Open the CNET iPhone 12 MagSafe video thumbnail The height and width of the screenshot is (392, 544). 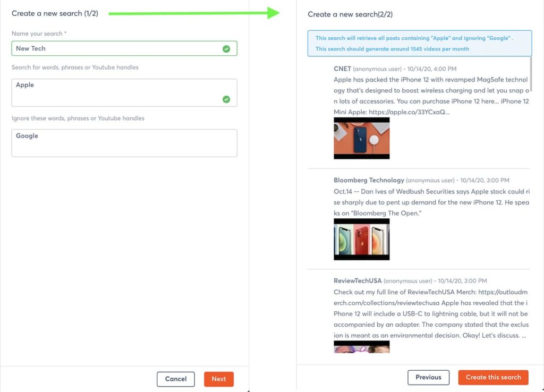coord(361,138)
